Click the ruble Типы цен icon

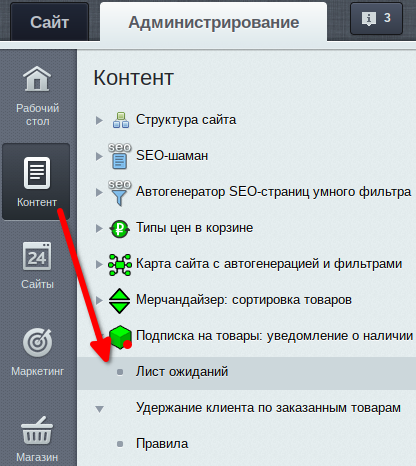coord(120,229)
